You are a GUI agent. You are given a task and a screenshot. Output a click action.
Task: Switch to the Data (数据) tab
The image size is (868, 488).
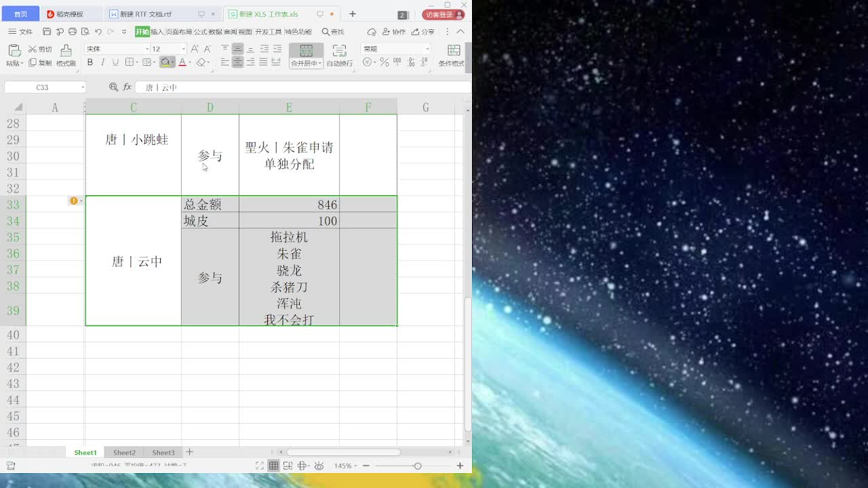point(215,32)
